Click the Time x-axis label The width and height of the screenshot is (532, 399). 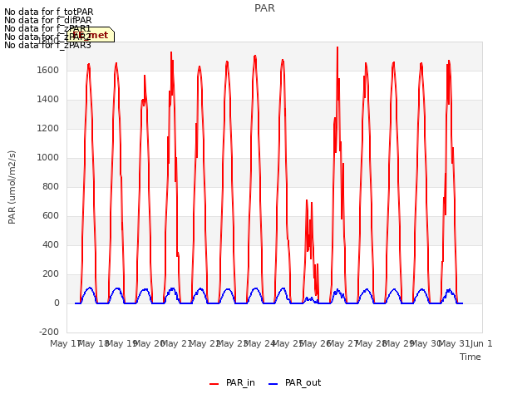pyautogui.click(x=470, y=357)
